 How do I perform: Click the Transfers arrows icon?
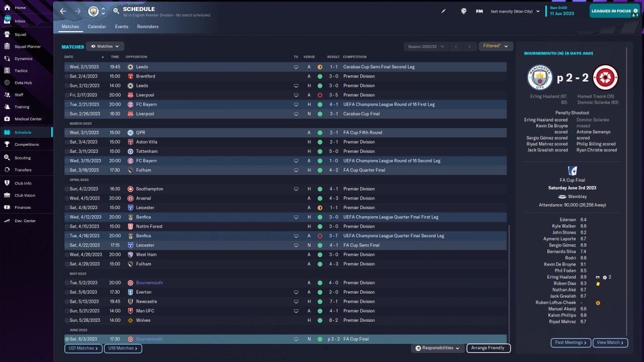pos(7,170)
